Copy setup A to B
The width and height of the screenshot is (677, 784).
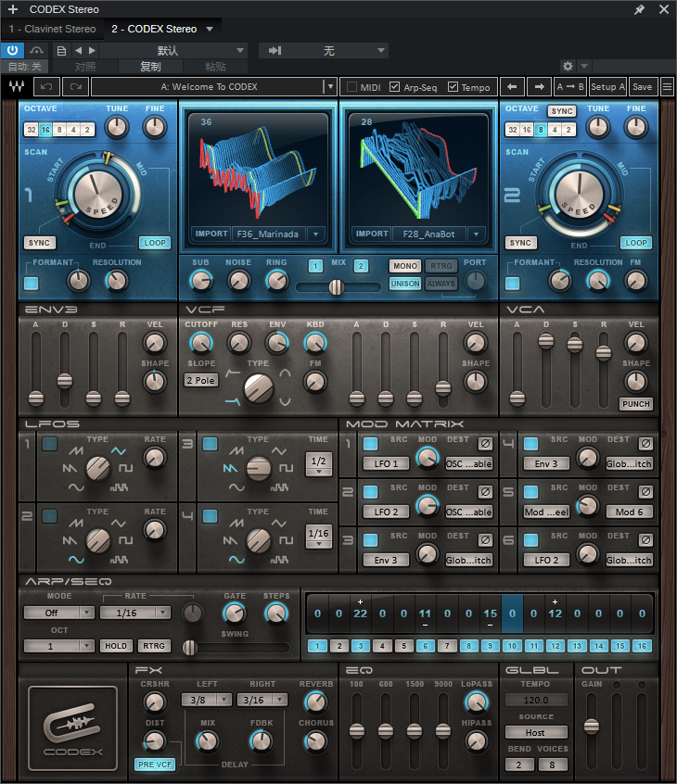click(x=570, y=86)
